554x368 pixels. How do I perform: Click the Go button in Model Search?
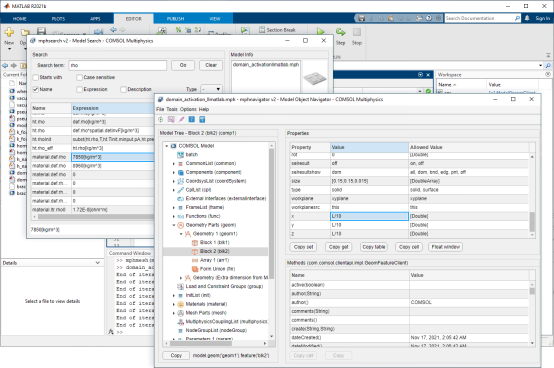183,65
